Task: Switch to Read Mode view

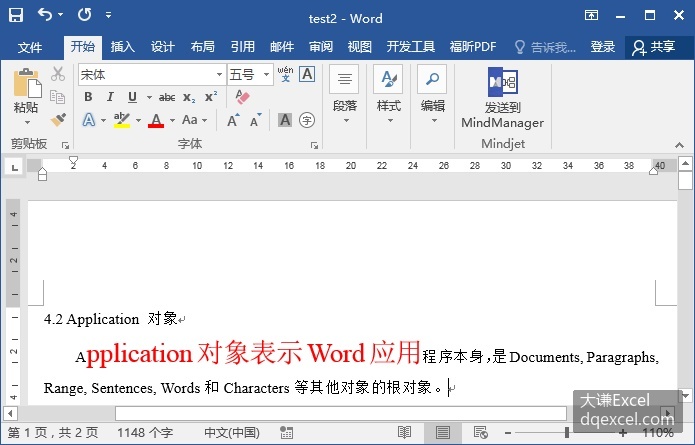Action: pos(404,432)
